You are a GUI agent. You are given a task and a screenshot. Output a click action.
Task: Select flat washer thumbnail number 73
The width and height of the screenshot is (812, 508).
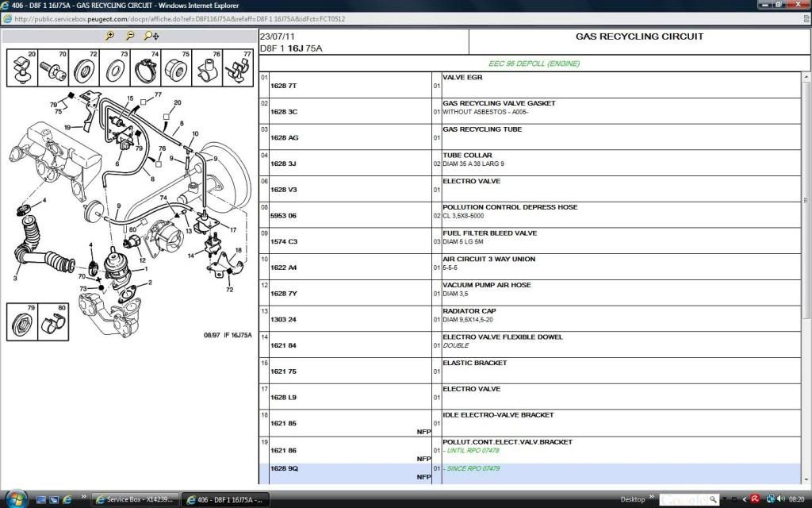point(114,67)
